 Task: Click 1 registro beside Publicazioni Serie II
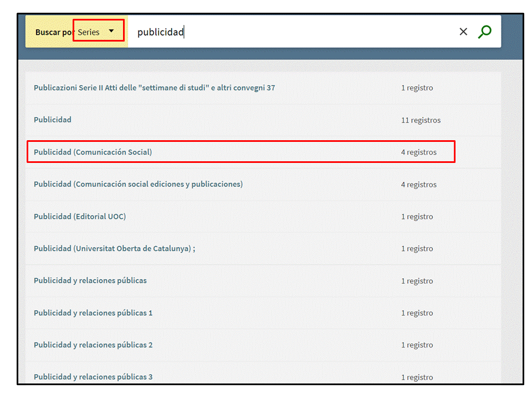click(x=417, y=88)
